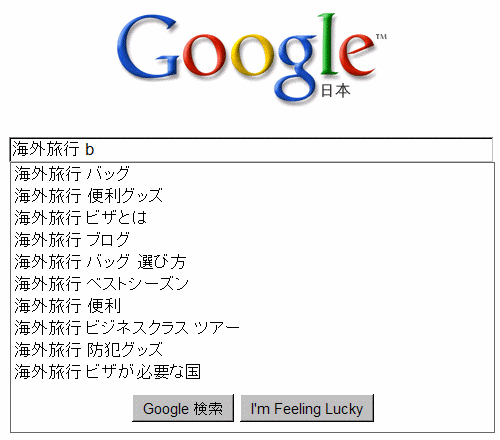Select suggestion 海外旅行 バッグ 選び方

(252, 262)
